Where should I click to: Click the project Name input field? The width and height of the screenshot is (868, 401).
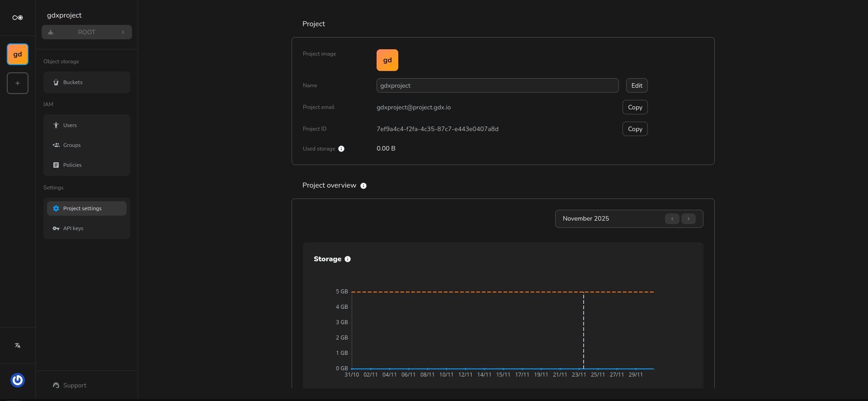point(497,85)
